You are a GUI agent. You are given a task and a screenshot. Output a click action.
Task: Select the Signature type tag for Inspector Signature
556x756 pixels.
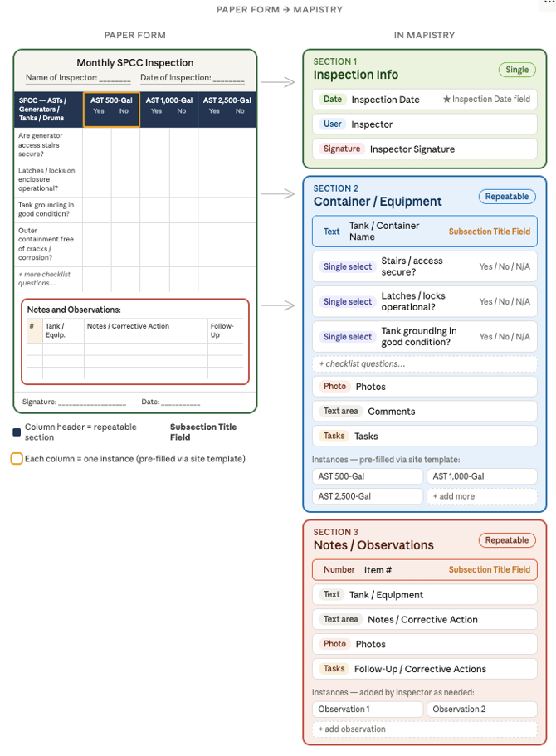tap(342, 149)
